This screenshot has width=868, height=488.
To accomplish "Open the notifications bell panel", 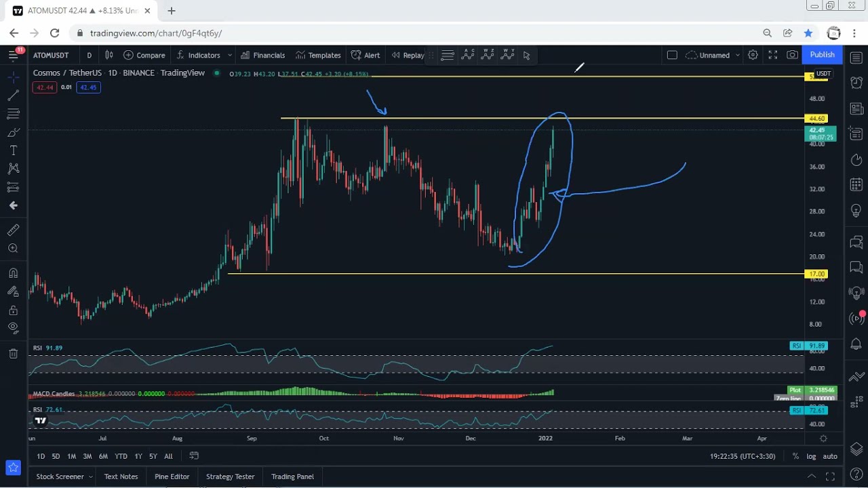I will (856, 345).
